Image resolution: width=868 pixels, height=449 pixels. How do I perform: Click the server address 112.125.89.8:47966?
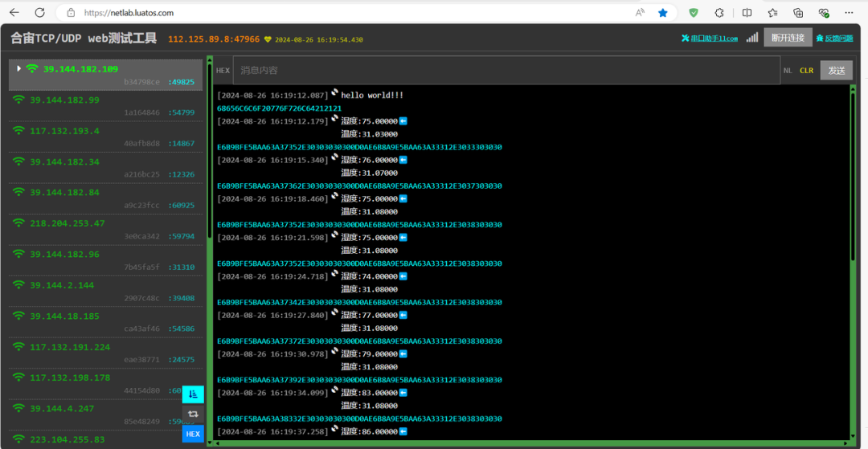[214, 39]
